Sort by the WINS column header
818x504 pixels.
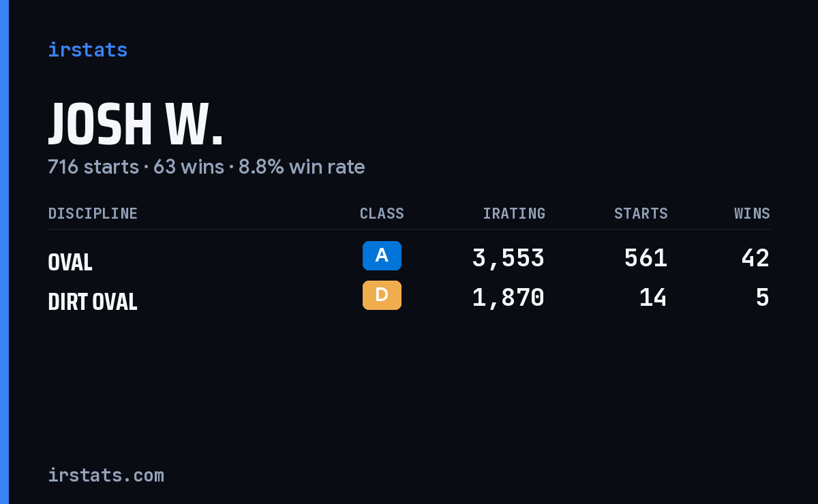click(752, 214)
